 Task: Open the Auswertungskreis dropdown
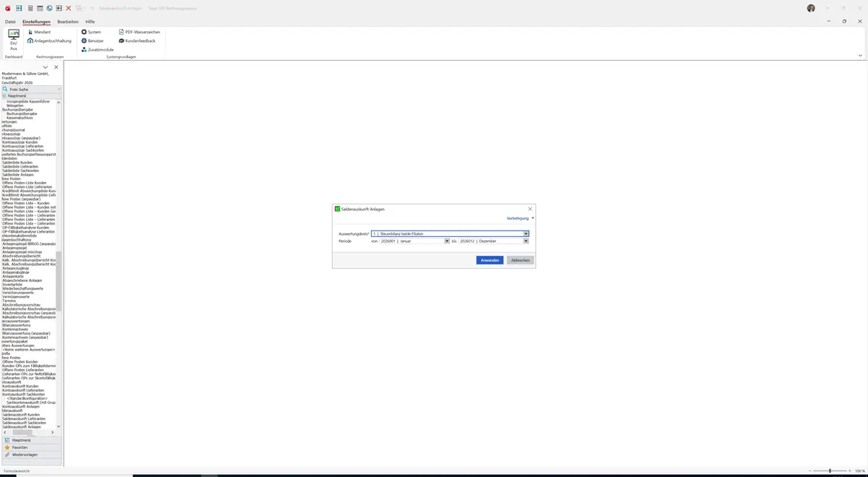tap(526, 233)
